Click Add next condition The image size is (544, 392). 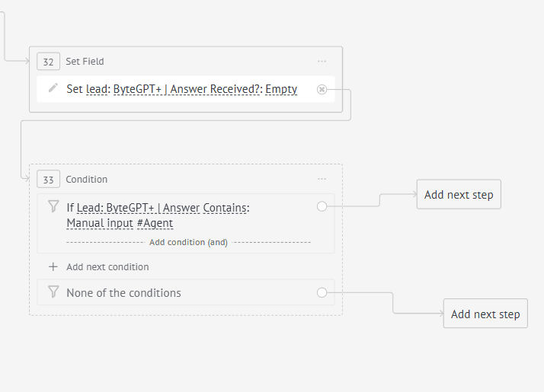pos(107,267)
